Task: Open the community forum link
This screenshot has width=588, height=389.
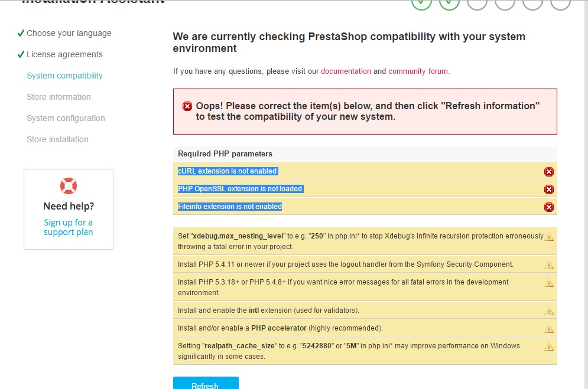Action: pos(418,71)
